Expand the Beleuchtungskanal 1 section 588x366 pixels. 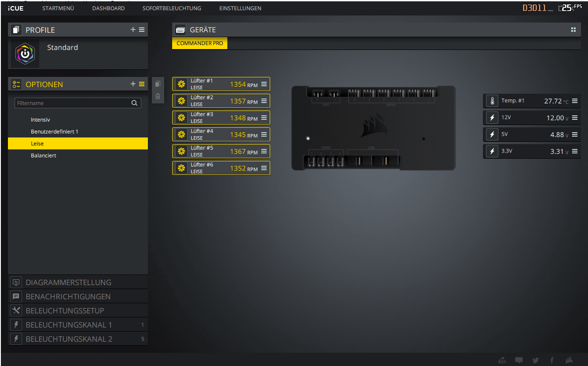[x=78, y=325]
